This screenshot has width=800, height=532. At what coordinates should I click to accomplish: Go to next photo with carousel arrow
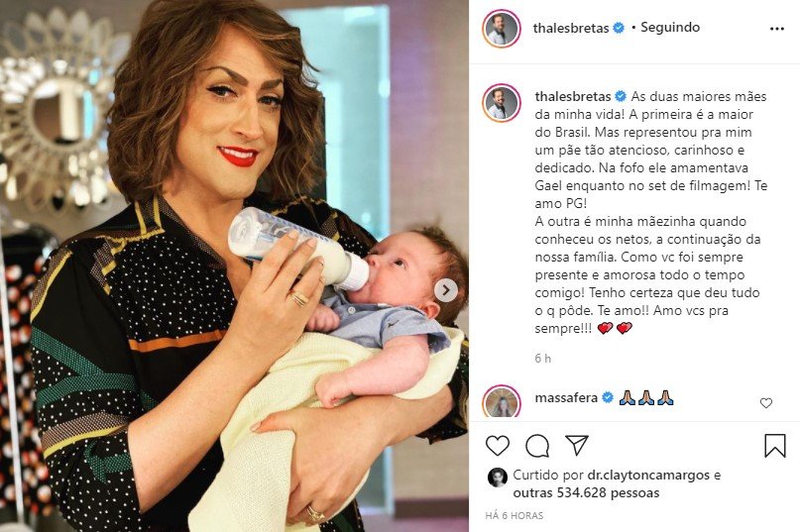[x=446, y=290]
